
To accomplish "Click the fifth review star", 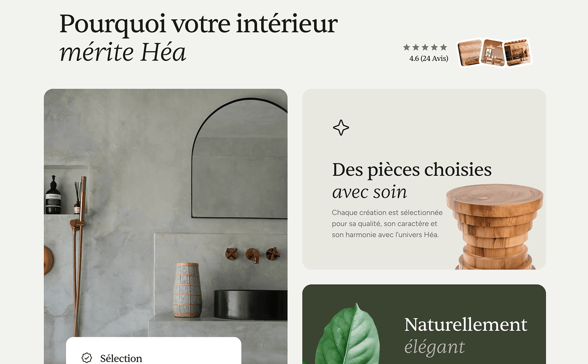I will point(444,47).
